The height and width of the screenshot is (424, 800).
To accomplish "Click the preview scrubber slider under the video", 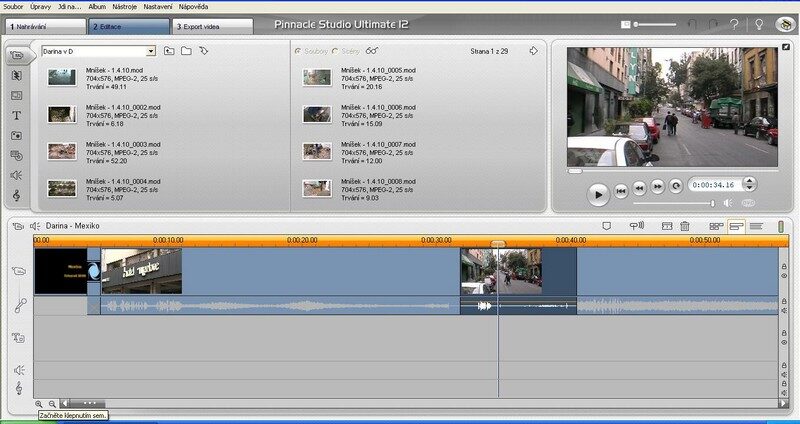I will click(575, 170).
